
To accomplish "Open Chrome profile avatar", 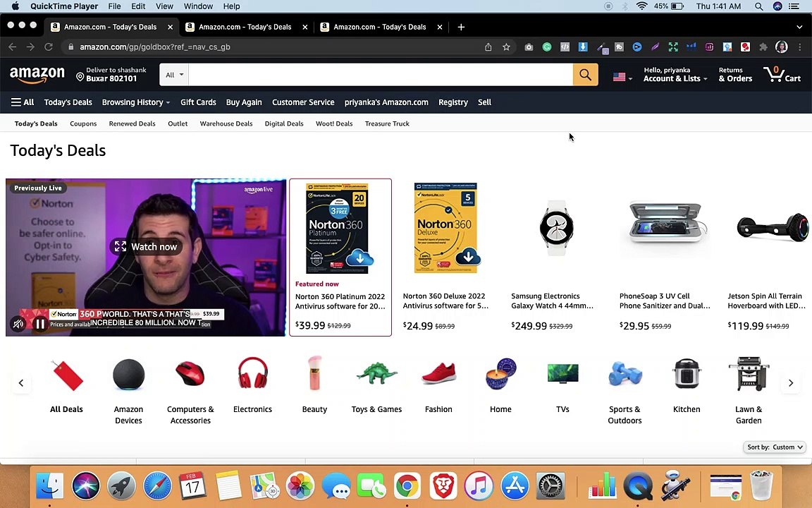I will tap(782, 47).
